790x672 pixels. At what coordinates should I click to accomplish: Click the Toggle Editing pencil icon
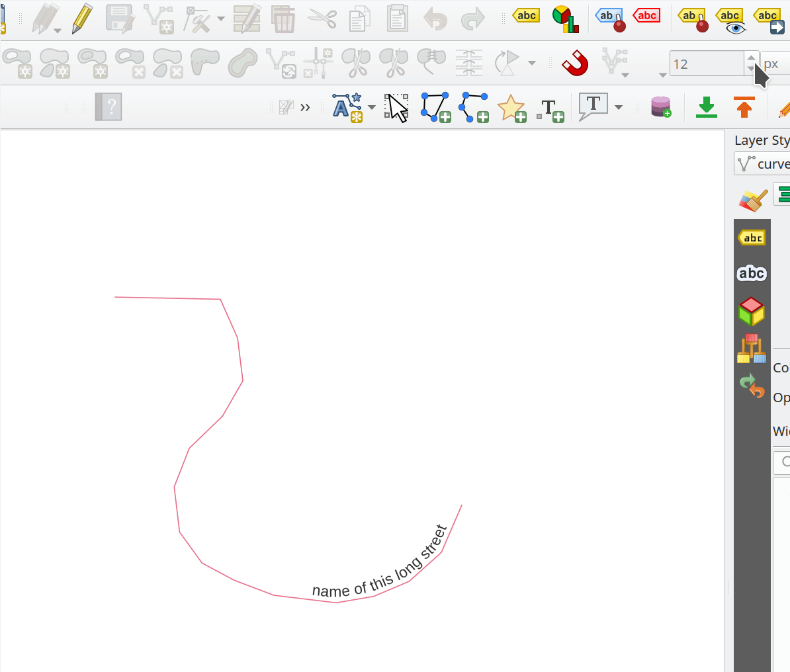[83, 19]
